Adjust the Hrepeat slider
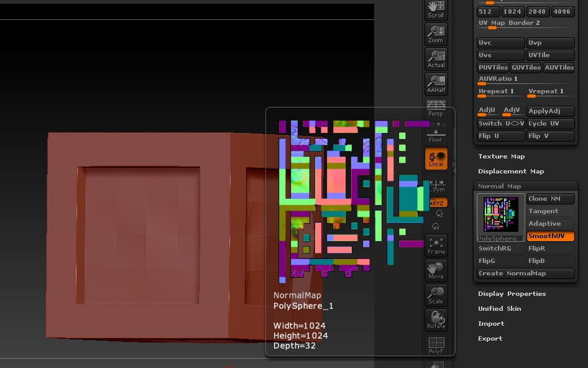 (x=500, y=92)
